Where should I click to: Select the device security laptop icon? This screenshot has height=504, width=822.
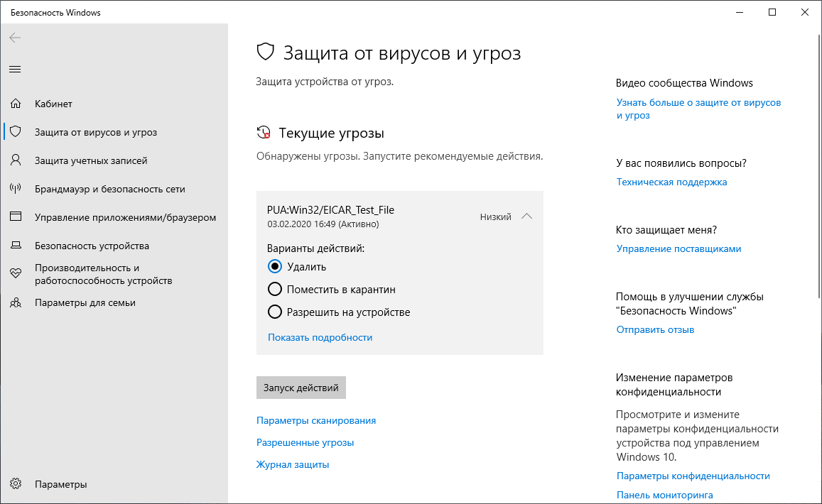coord(14,246)
